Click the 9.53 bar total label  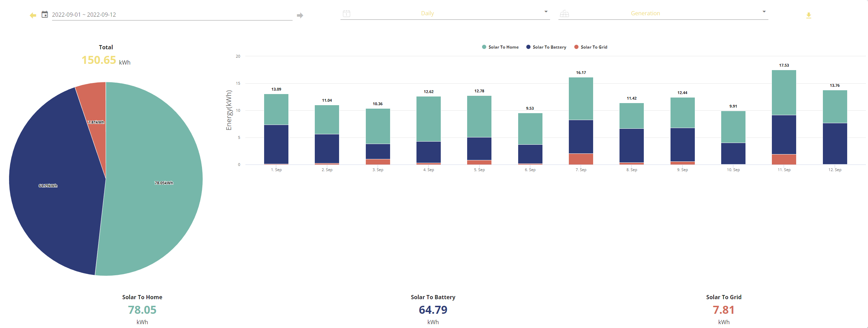click(530, 108)
